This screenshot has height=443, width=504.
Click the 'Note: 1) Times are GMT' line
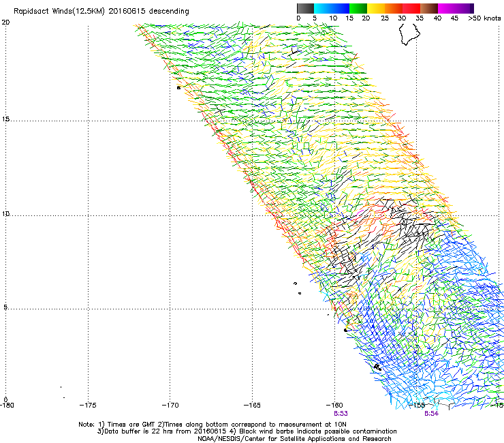[x=212, y=425]
